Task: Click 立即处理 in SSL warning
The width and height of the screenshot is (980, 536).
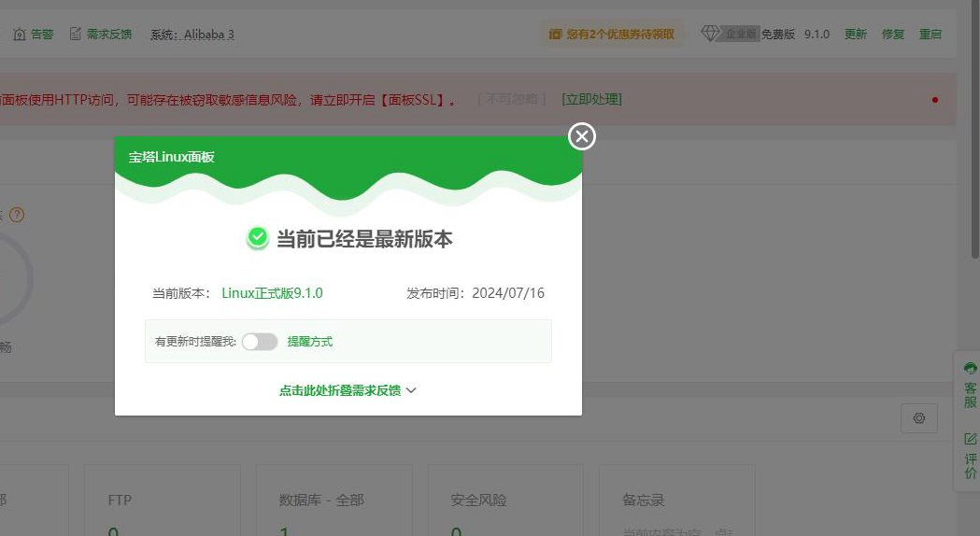Action: click(x=592, y=99)
